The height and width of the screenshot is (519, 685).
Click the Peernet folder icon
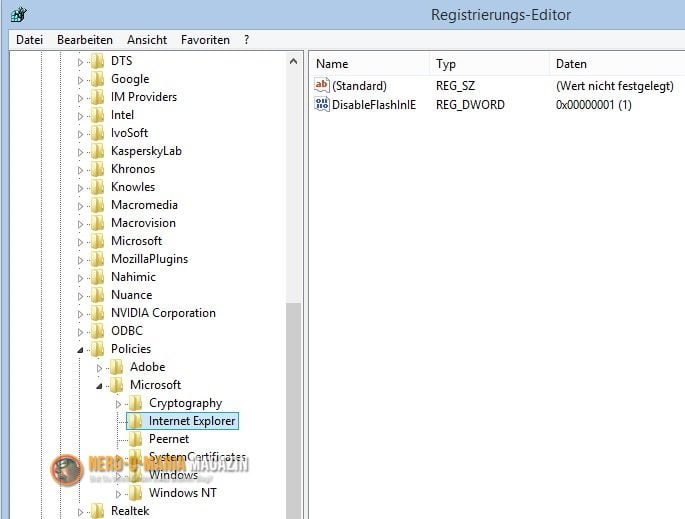pyautogui.click(x=136, y=439)
